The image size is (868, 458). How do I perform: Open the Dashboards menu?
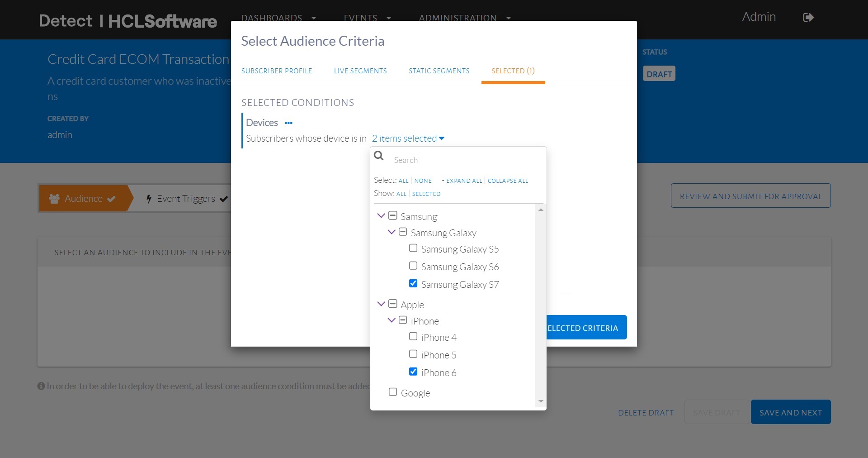[278, 18]
